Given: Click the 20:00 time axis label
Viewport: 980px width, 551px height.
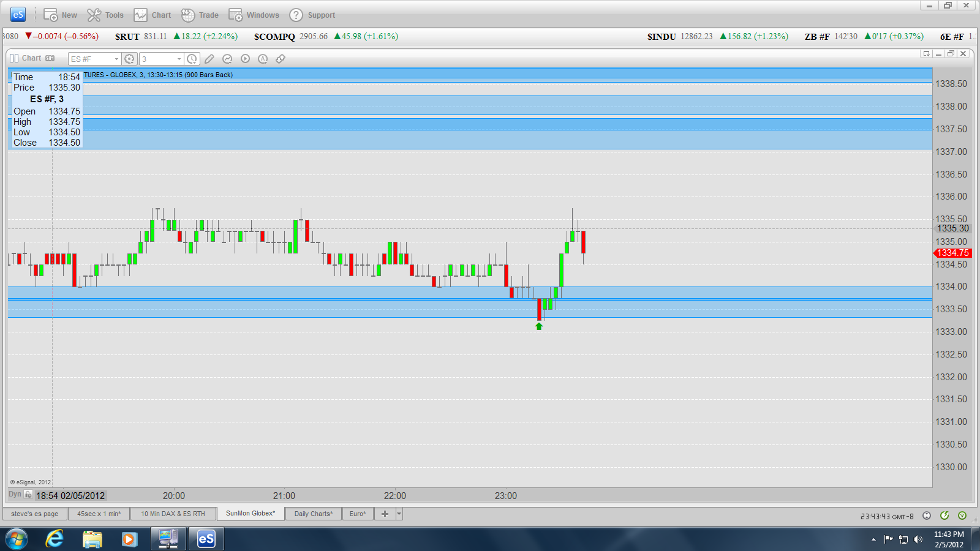Looking at the screenshot, I should [x=174, y=496].
